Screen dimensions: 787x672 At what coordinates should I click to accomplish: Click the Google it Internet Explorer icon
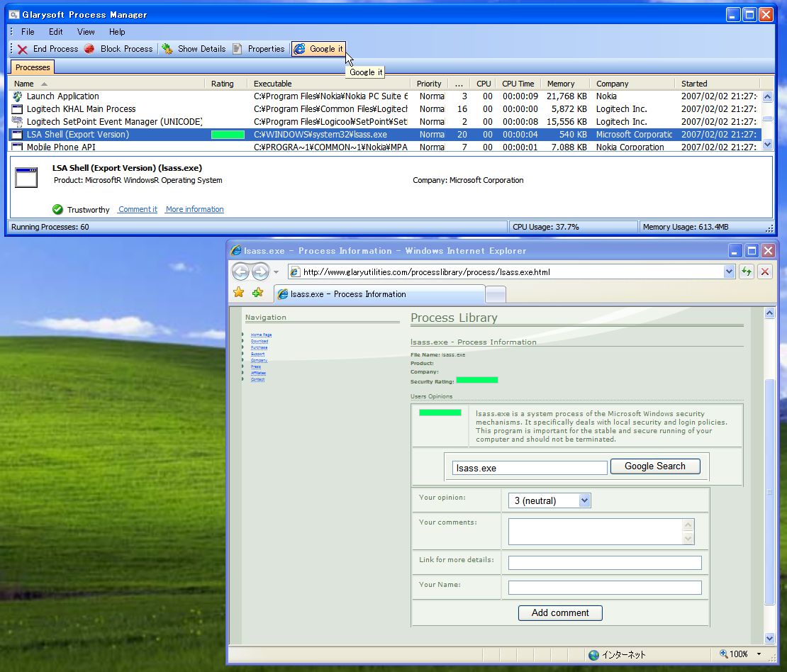[x=300, y=49]
